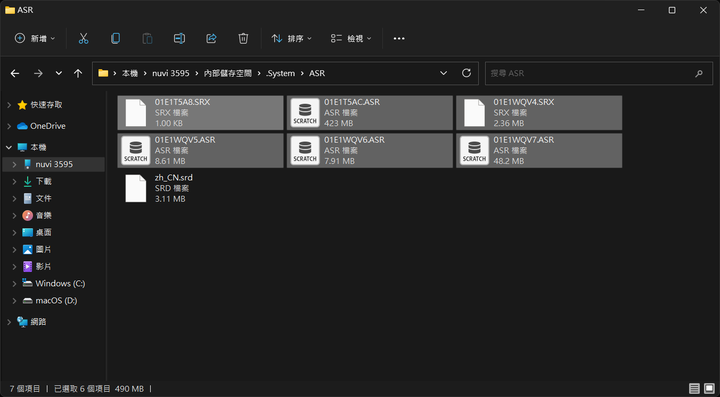The width and height of the screenshot is (720, 397).
Task: Click the zh_CN.srd file name text
Action: 174,178
